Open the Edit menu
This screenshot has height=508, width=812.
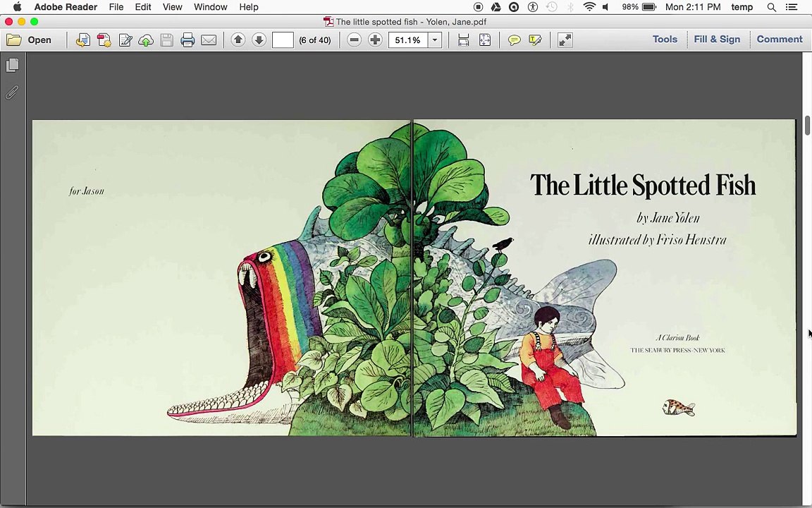143,7
